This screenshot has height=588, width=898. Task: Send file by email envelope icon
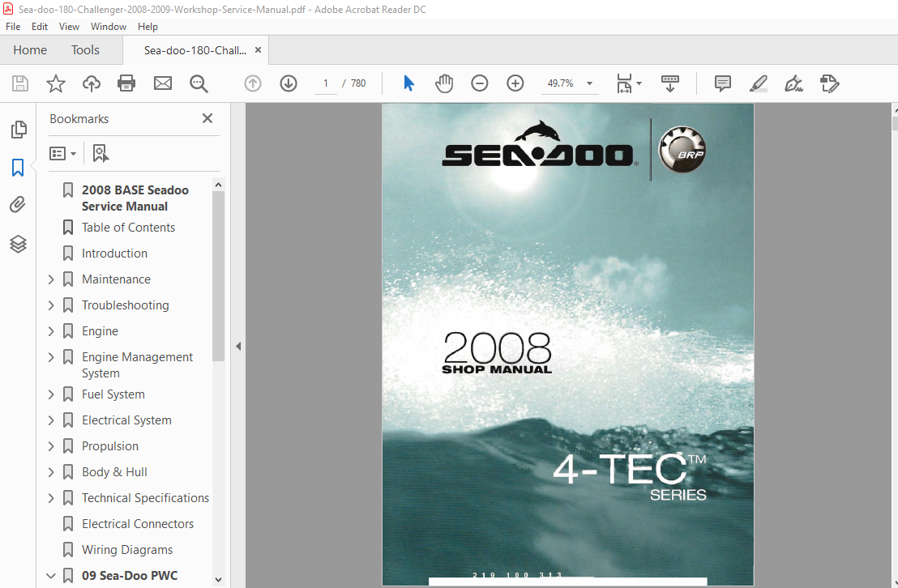click(163, 83)
